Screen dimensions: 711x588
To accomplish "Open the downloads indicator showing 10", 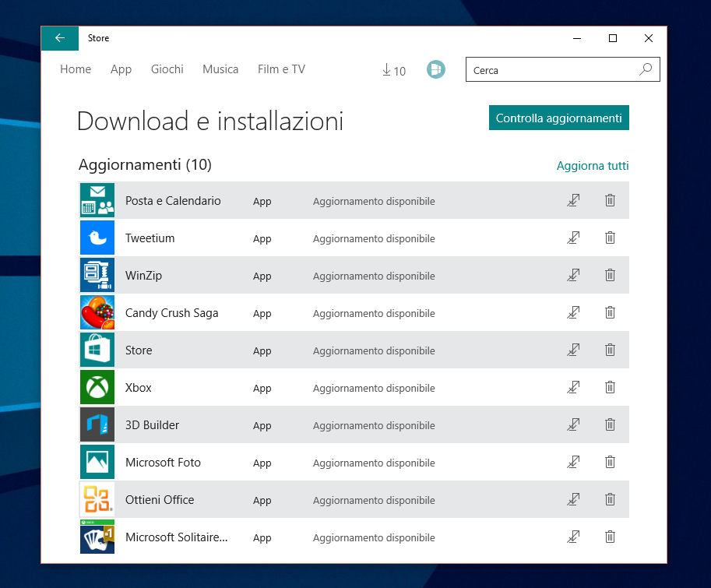I will point(393,70).
